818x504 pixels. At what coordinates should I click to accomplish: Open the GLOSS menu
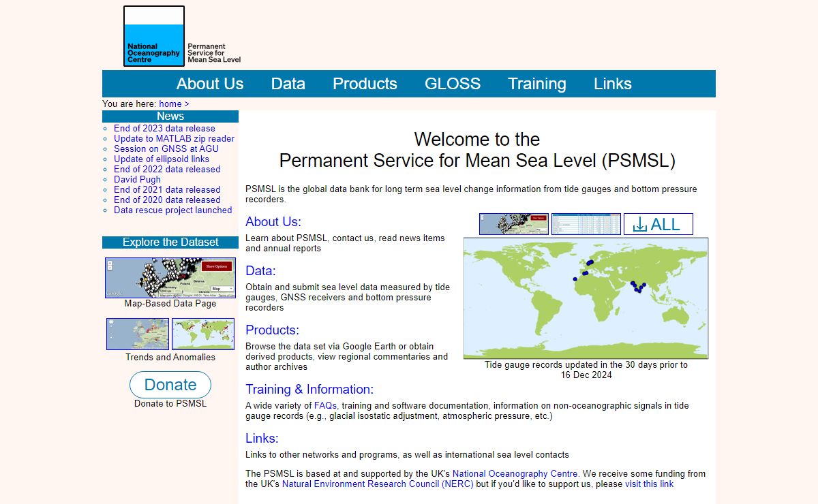453,84
